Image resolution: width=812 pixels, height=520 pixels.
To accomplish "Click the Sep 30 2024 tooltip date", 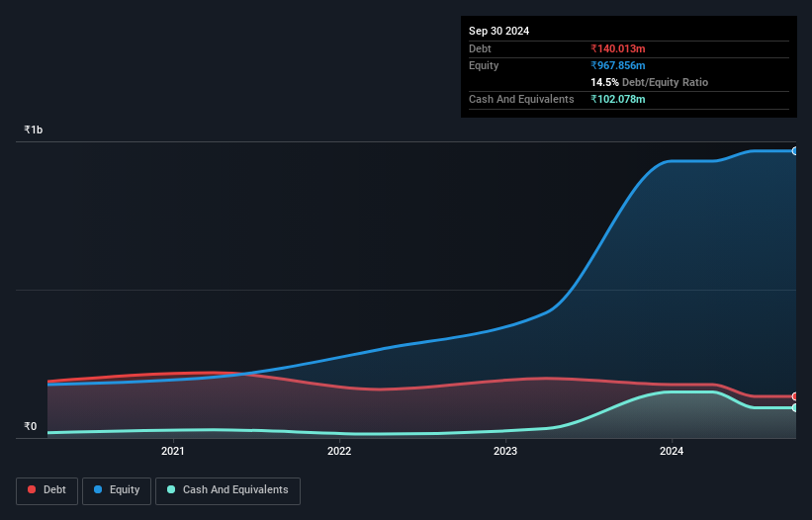I will click(x=498, y=31).
